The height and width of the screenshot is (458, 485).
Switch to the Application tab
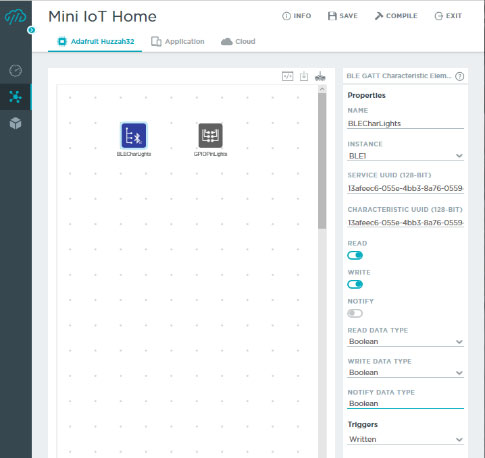(x=178, y=42)
